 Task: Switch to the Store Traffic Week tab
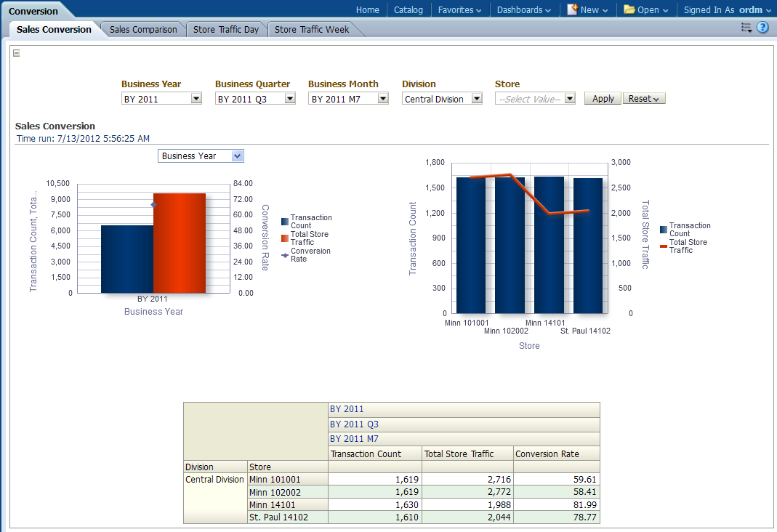(x=312, y=30)
